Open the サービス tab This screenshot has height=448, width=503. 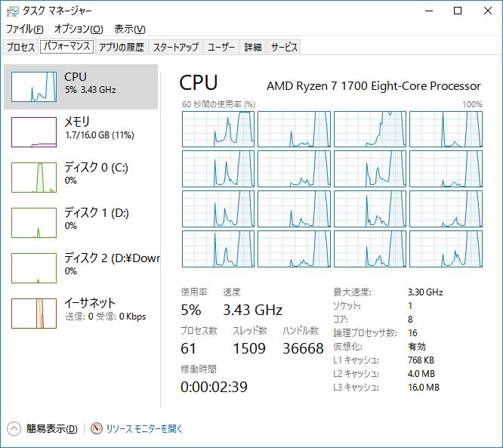tap(284, 47)
